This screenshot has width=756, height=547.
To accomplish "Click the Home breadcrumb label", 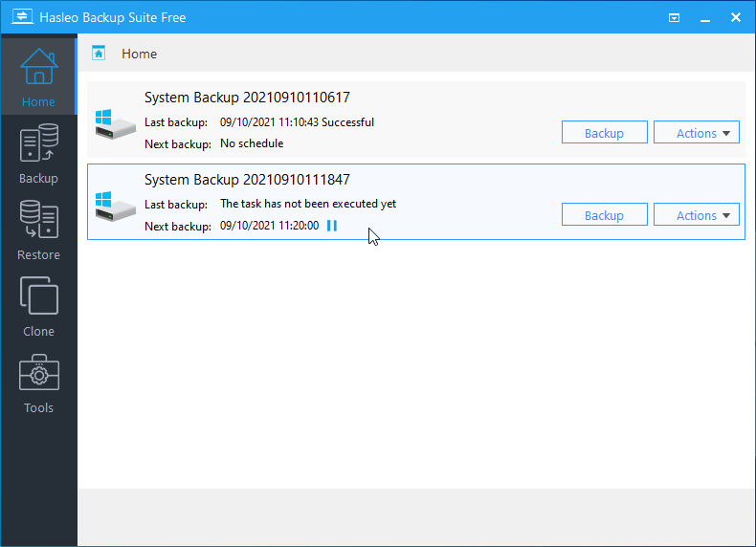I will (139, 54).
